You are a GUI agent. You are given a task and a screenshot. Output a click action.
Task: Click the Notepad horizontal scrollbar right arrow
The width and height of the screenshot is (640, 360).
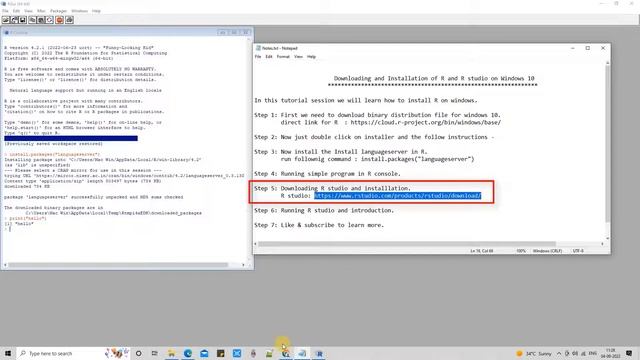(x=602, y=244)
